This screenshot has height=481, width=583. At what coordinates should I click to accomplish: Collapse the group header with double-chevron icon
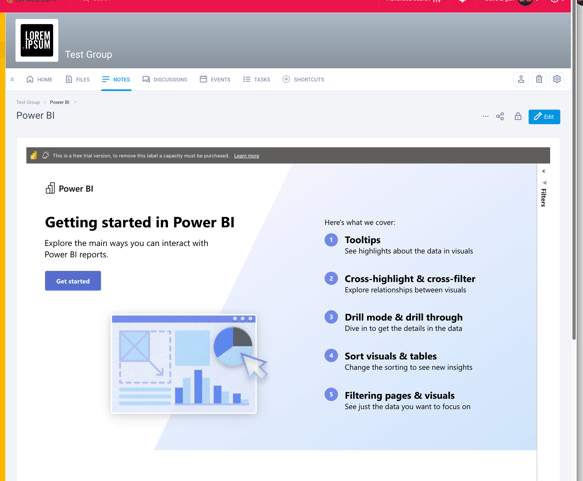click(x=12, y=79)
